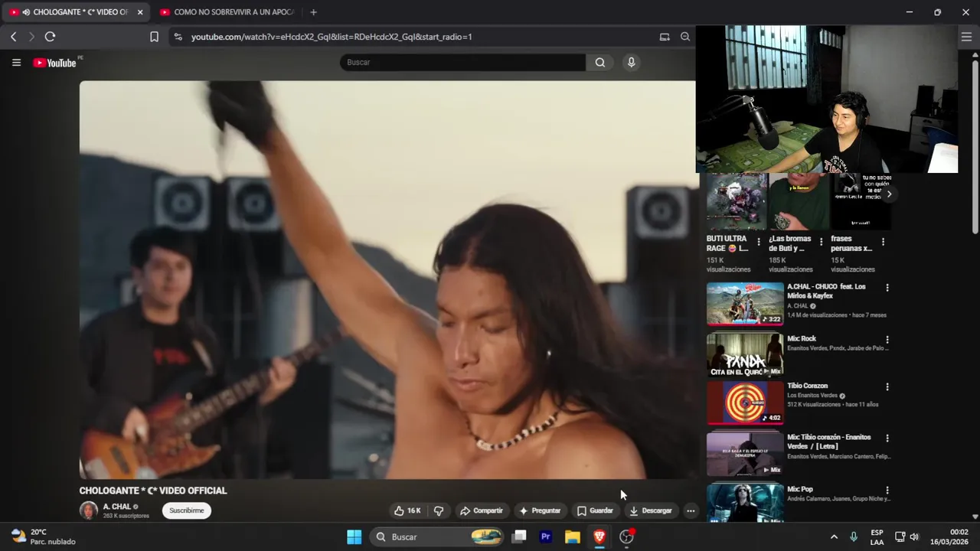The height and width of the screenshot is (551, 980).
Task: Subscribe to A.CHAL with Suscribirme
Action: [187, 510]
